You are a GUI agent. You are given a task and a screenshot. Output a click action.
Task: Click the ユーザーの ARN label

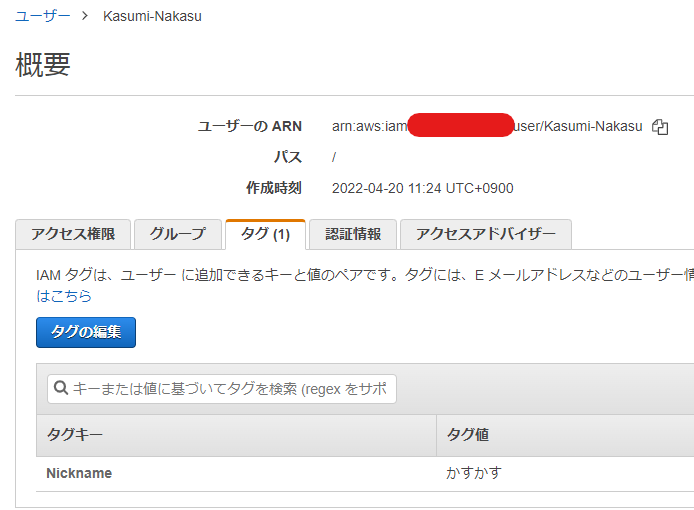coord(250,126)
